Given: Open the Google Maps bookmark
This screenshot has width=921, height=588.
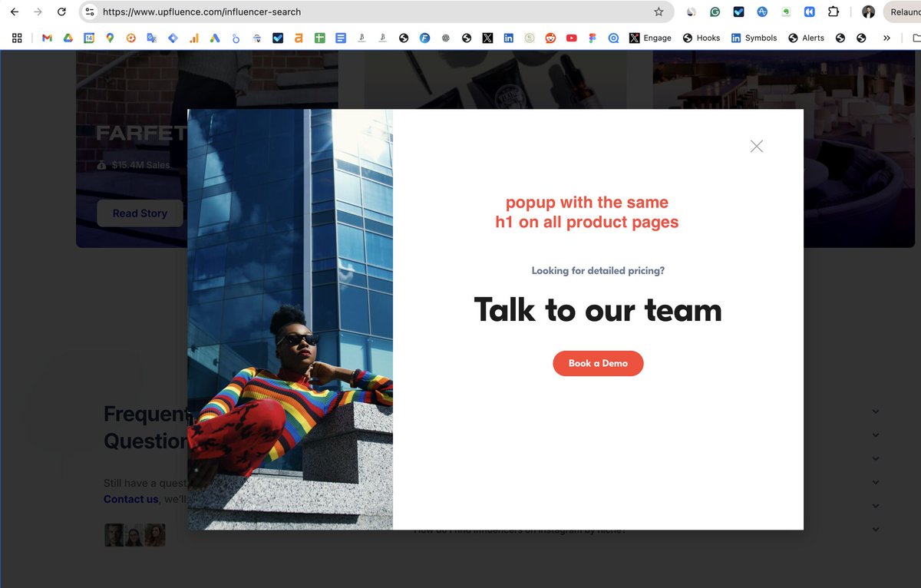Looking at the screenshot, I should pos(111,38).
